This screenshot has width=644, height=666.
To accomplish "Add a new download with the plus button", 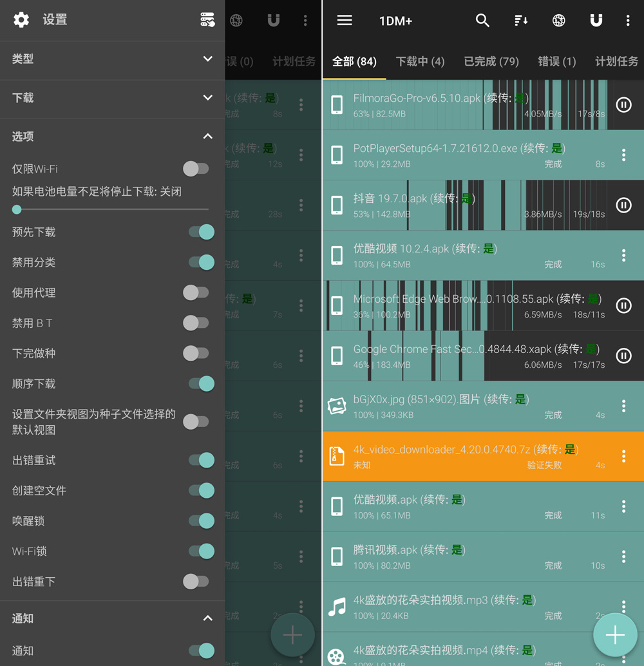I will tap(615, 635).
